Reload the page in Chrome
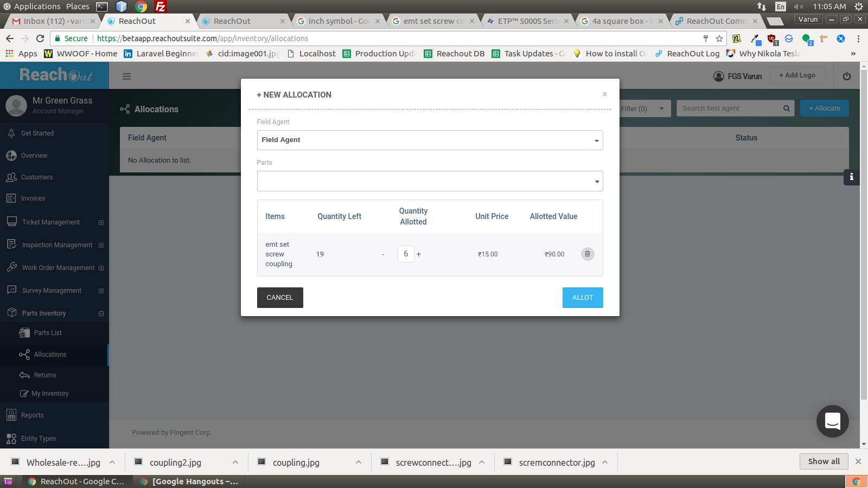The height and width of the screenshot is (488, 868). 40,38
